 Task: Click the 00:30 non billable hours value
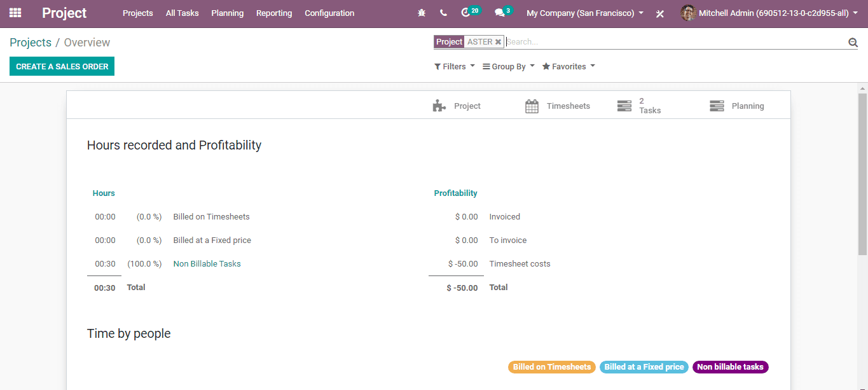coord(106,264)
